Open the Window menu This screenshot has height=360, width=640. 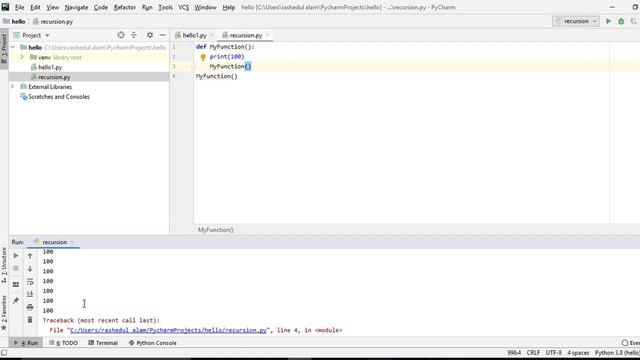pyautogui.click(x=205, y=7)
